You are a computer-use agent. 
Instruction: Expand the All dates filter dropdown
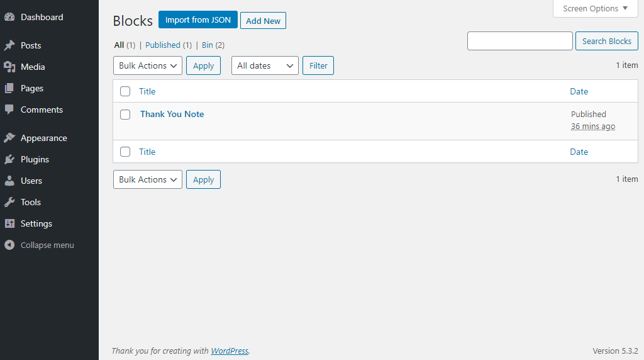tap(265, 65)
